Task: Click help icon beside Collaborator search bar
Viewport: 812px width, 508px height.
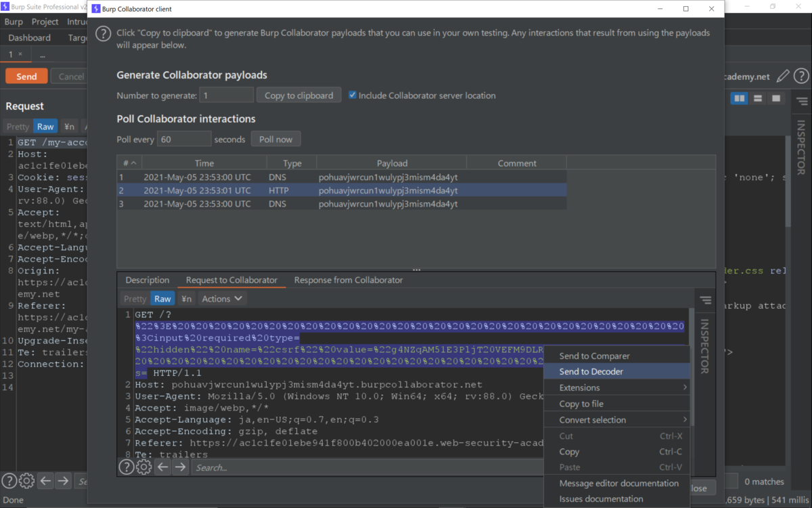Action: click(127, 467)
